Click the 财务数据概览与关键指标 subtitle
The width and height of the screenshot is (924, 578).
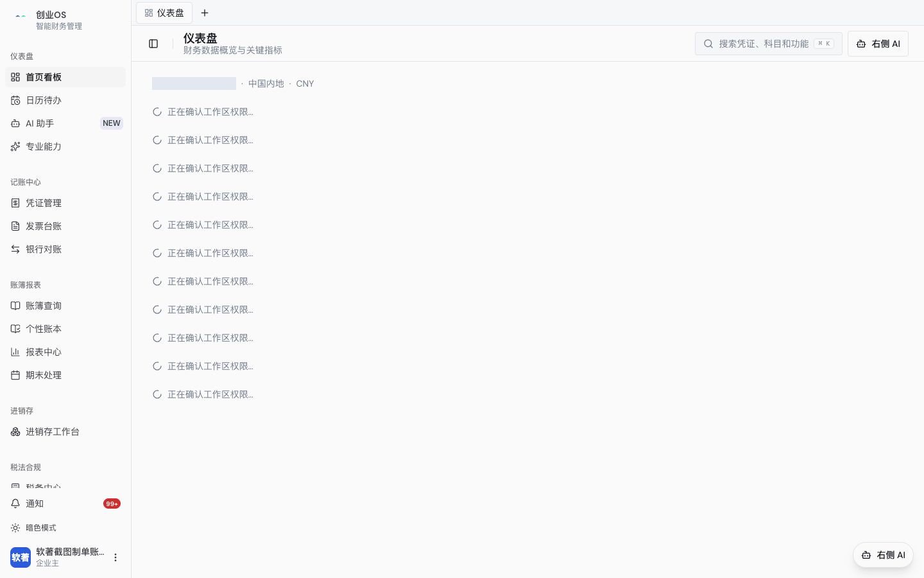pyautogui.click(x=233, y=50)
